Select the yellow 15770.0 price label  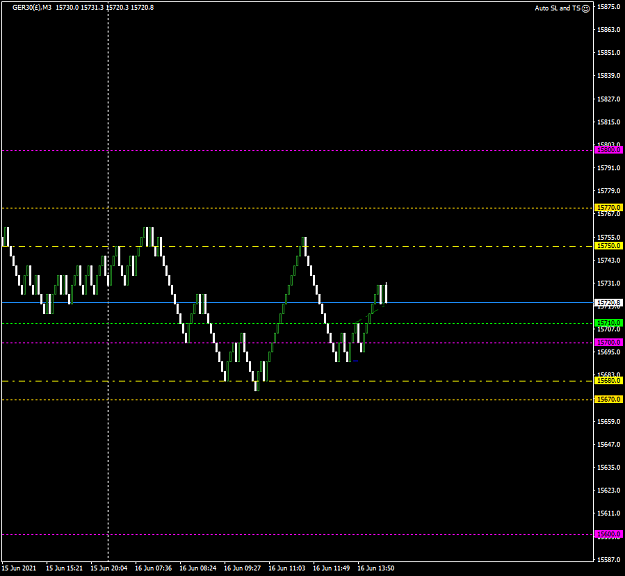[608, 208]
